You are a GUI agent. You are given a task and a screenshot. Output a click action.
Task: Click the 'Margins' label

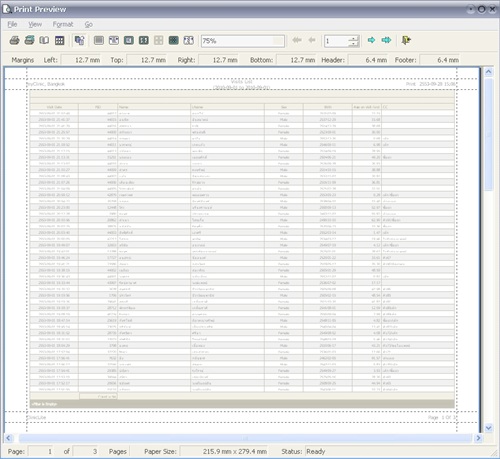[x=23, y=60]
